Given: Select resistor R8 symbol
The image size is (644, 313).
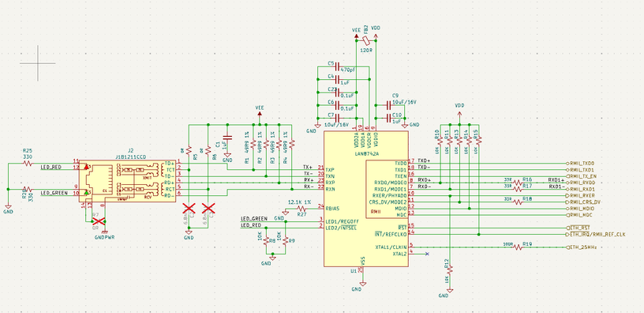Looking at the screenshot, I should point(266,240).
